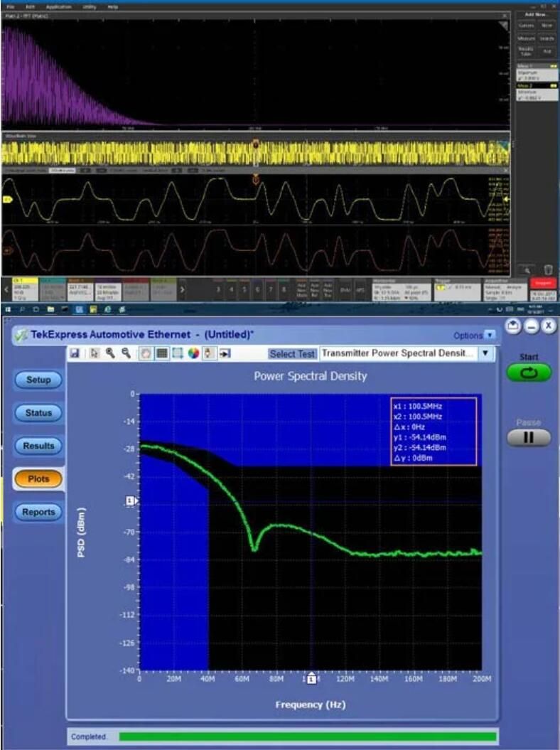Screen dimensions: 560x750
Task: Select the arrow pointer tool in plot toolbar
Action: 95,353
